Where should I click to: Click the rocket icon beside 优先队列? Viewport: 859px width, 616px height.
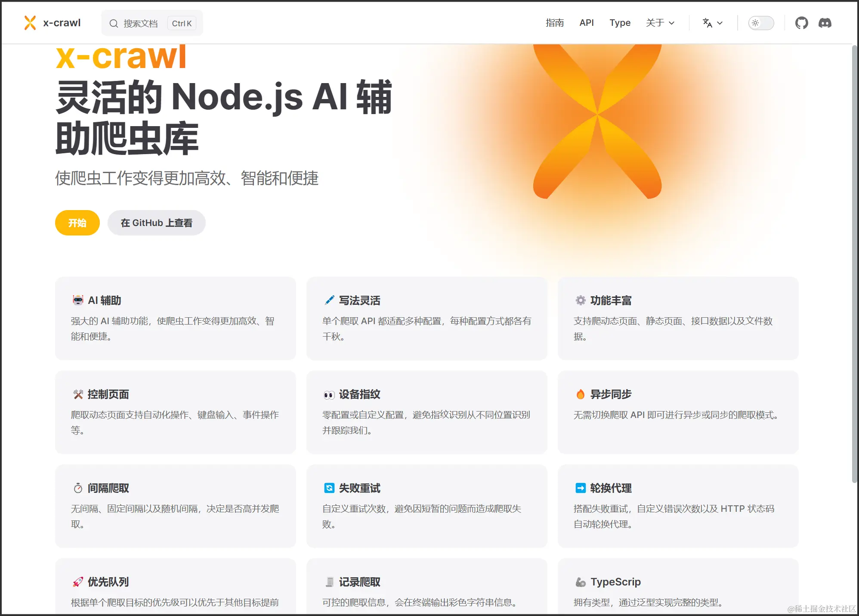point(78,582)
